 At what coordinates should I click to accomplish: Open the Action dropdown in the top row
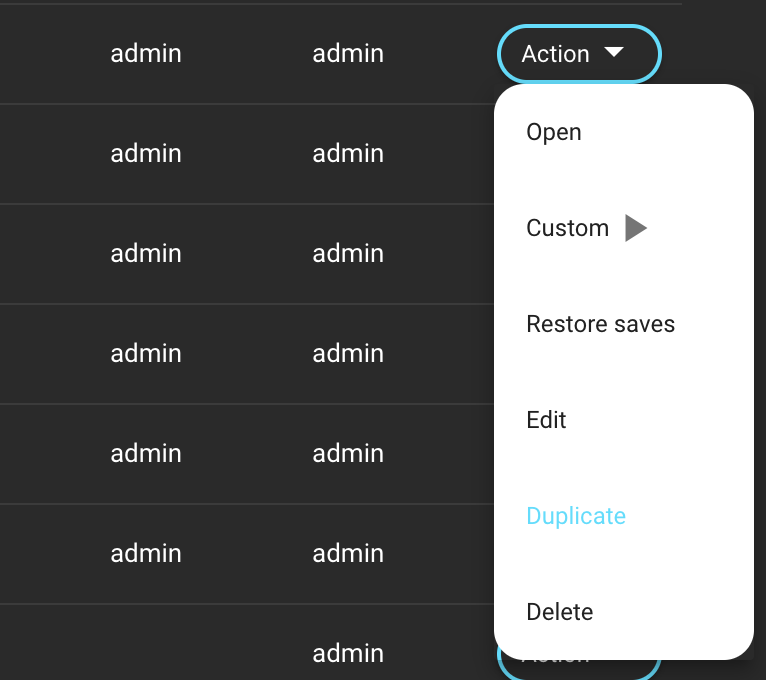point(578,54)
